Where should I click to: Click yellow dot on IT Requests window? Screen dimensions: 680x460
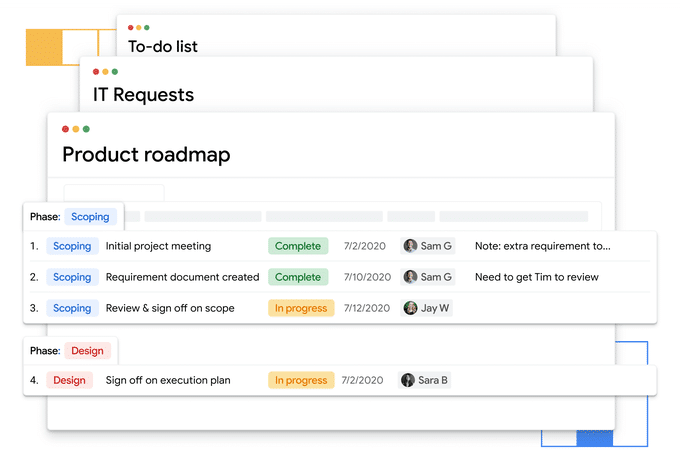pos(105,72)
